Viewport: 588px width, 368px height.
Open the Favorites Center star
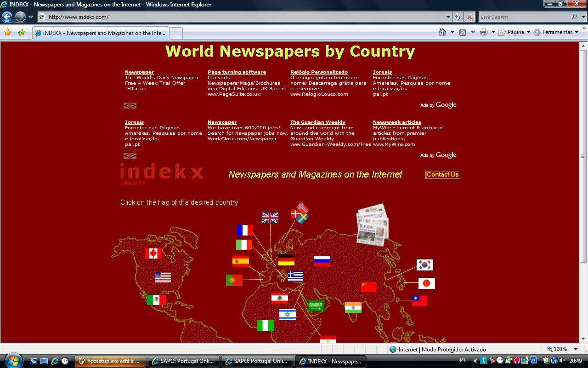7,33
